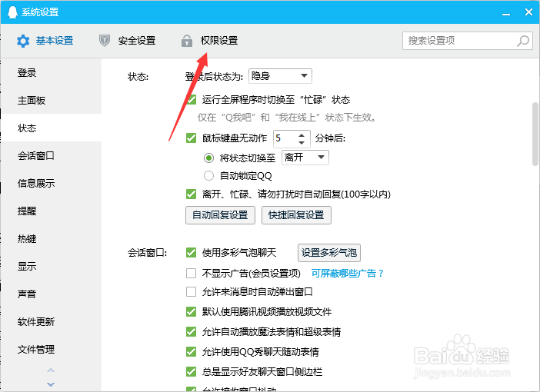The width and height of the screenshot is (540, 392).
Task: Click the idle minutes field showing 5
Action: coord(285,138)
